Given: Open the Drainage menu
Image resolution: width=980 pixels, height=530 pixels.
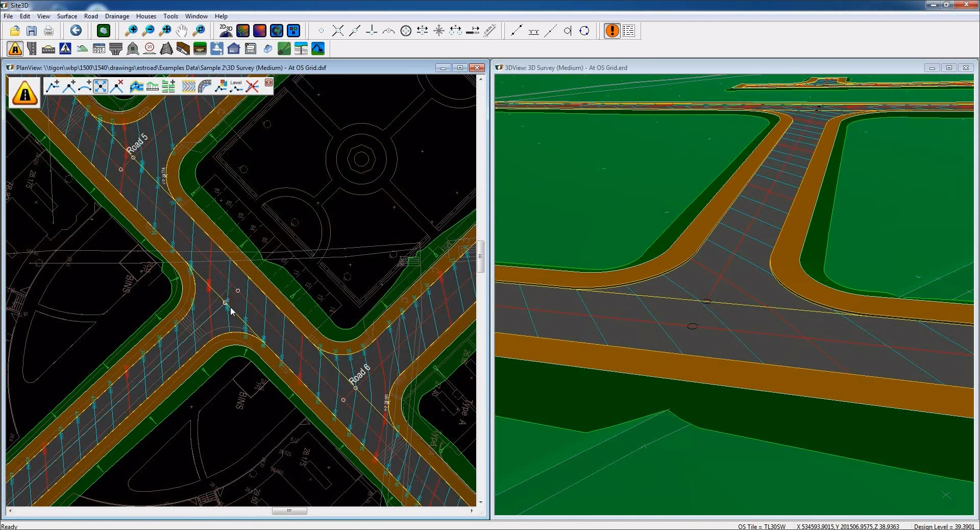Looking at the screenshot, I should tap(117, 16).
